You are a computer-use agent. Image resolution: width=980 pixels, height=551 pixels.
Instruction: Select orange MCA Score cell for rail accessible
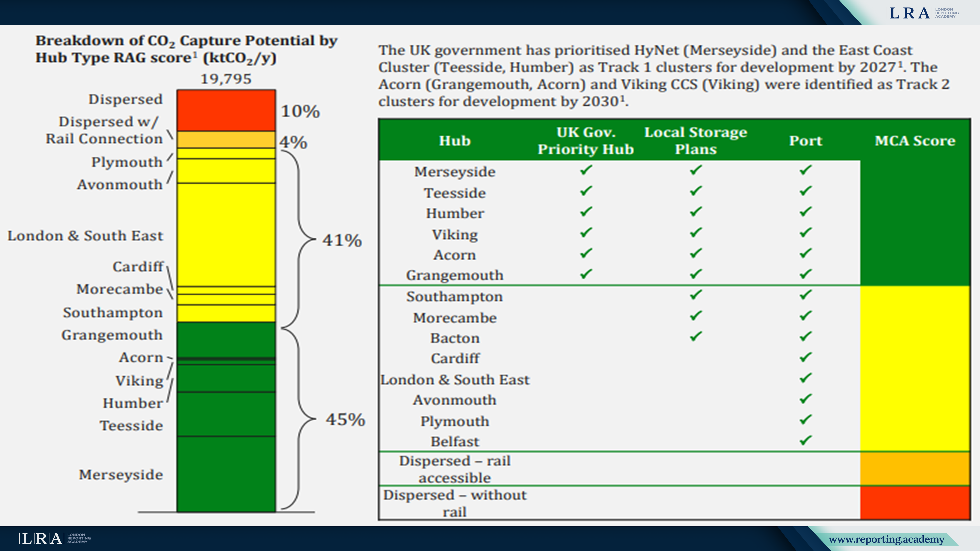click(x=915, y=468)
